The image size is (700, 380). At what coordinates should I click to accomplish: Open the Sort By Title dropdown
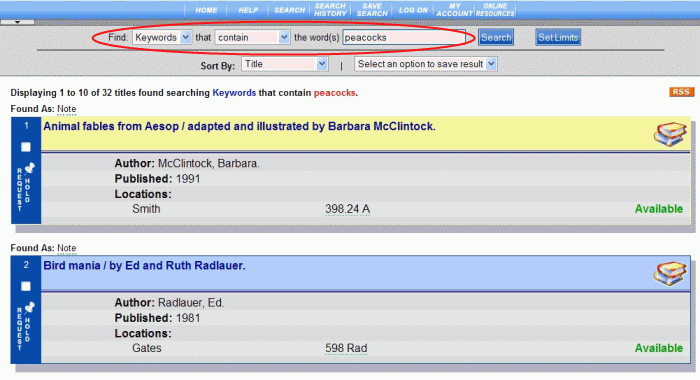pyautogui.click(x=285, y=64)
